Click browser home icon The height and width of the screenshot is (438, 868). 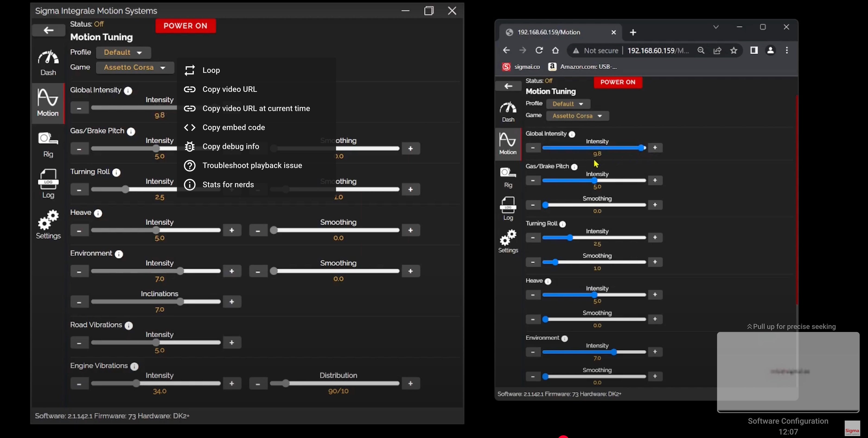(x=555, y=50)
